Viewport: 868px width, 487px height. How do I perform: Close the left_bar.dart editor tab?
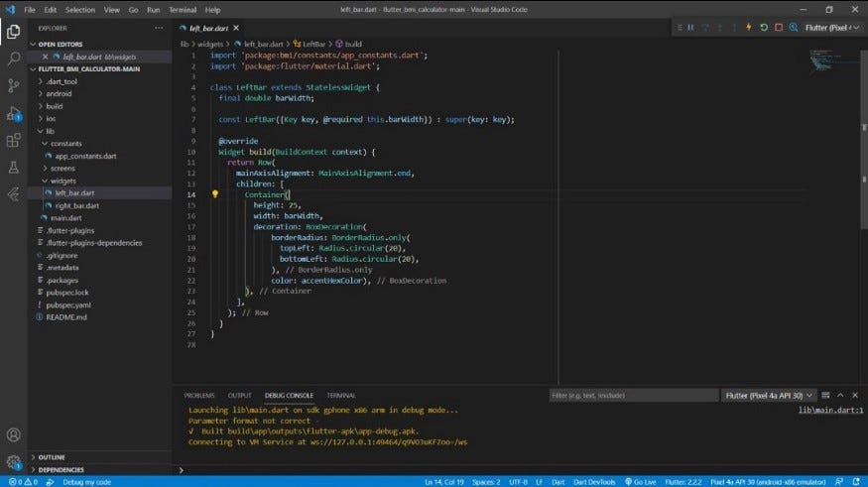[x=236, y=28]
